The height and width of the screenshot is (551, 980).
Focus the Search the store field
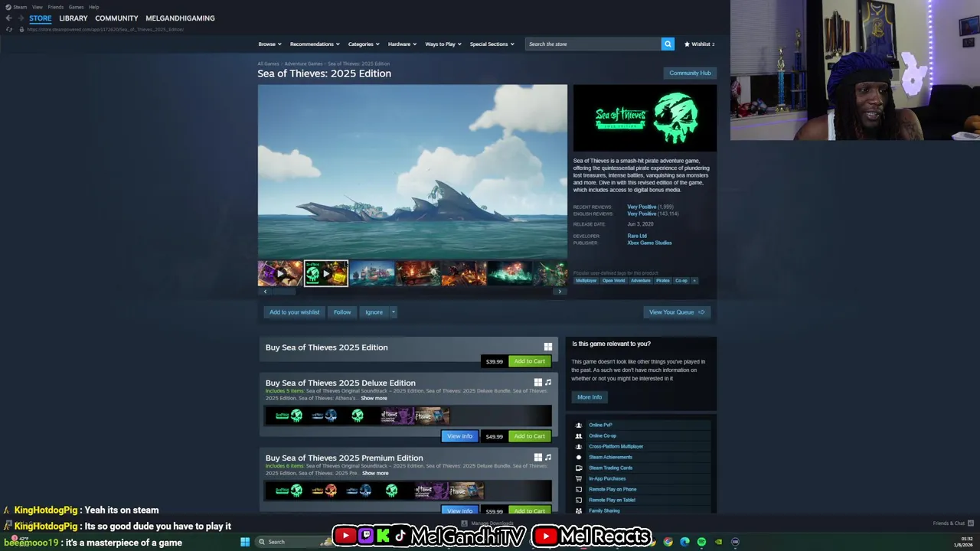coord(593,44)
